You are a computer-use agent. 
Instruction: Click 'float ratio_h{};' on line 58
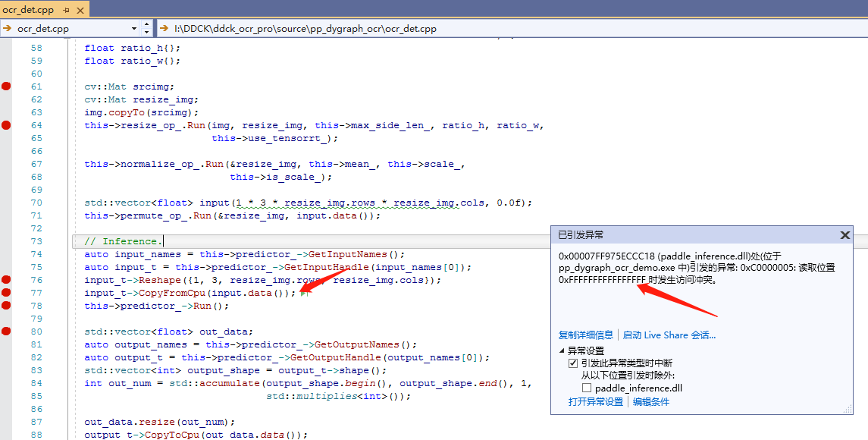(133, 48)
